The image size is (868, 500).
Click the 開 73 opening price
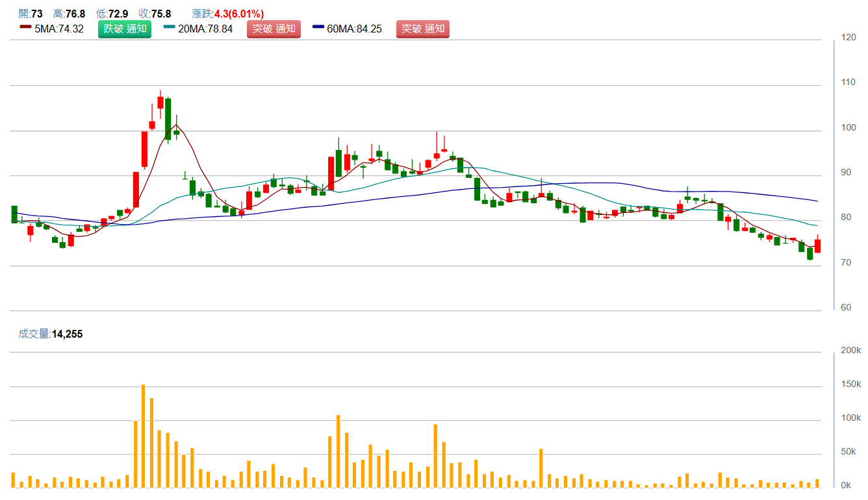pyautogui.click(x=31, y=14)
